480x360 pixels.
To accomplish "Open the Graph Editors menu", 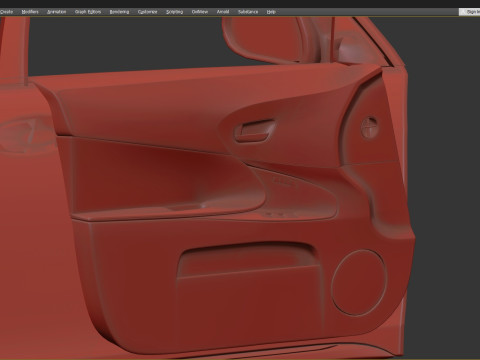I will [88, 12].
